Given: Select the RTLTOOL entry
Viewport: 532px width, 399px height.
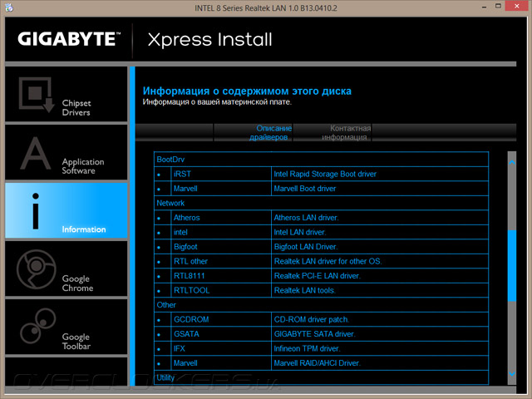Looking at the screenshot, I should [192, 291].
